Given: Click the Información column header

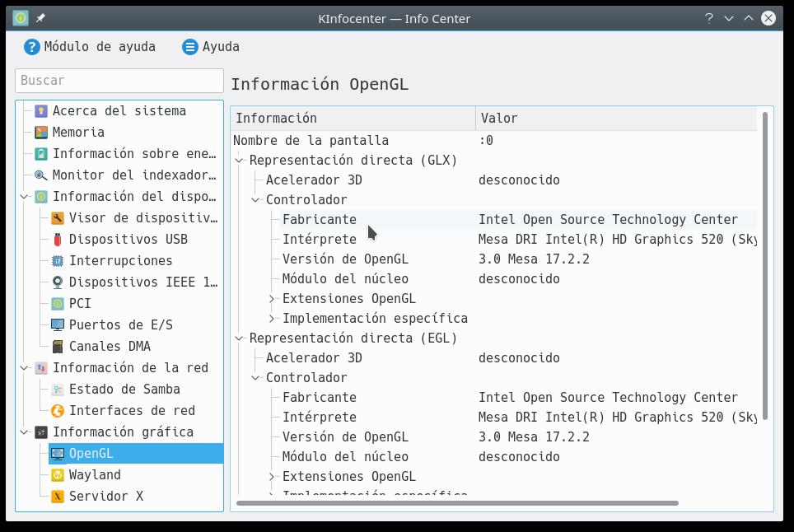Looking at the screenshot, I should [x=353, y=118].
